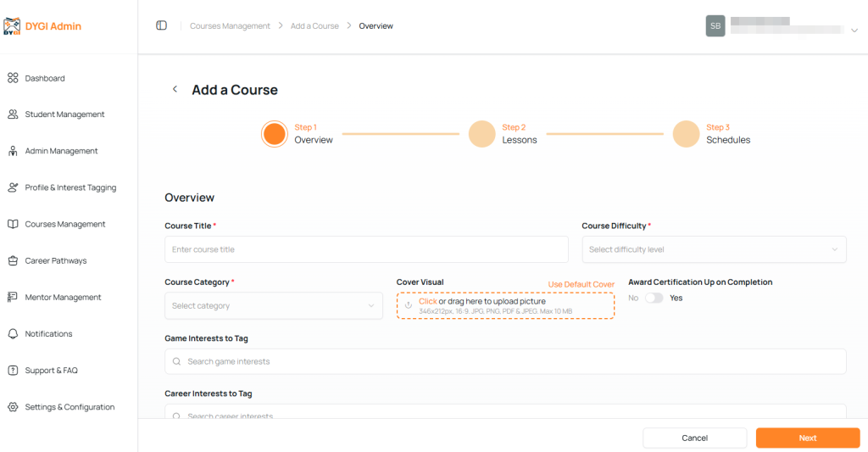The width and height of the screenshot is (868, 452).
Task: Click the Student Management people icon
Action: tap(13, 114)
